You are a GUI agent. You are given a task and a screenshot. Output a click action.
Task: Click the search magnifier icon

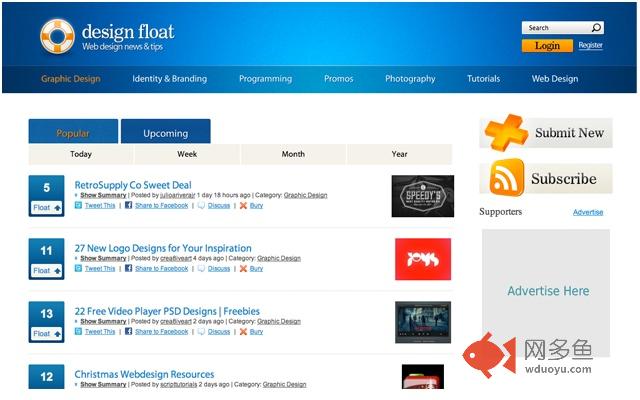click(596, 28)
